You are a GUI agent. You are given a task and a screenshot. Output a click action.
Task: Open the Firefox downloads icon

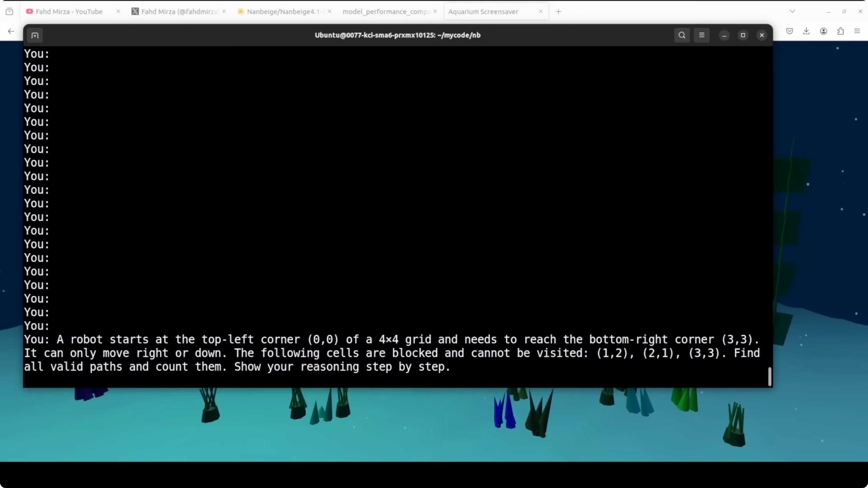pyautogui.click(x=806, y=31)
